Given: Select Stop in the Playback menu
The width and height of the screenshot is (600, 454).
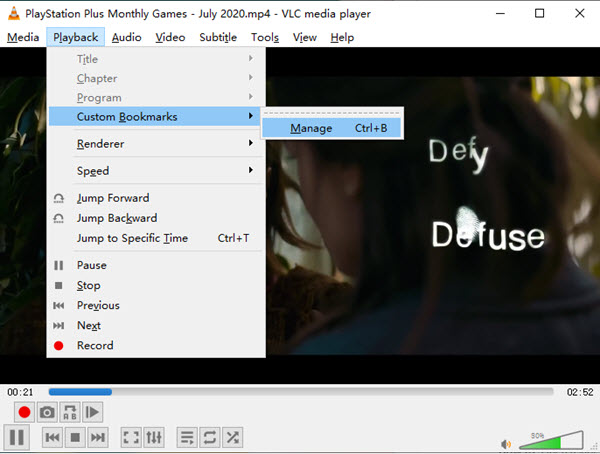Looking at the screenshot, I should pos(156,285).
